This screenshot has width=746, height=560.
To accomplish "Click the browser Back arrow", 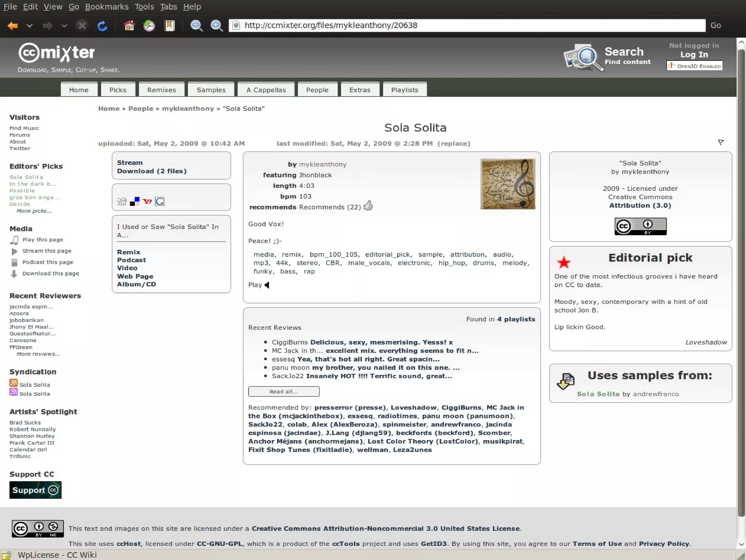I will (13, 26).
